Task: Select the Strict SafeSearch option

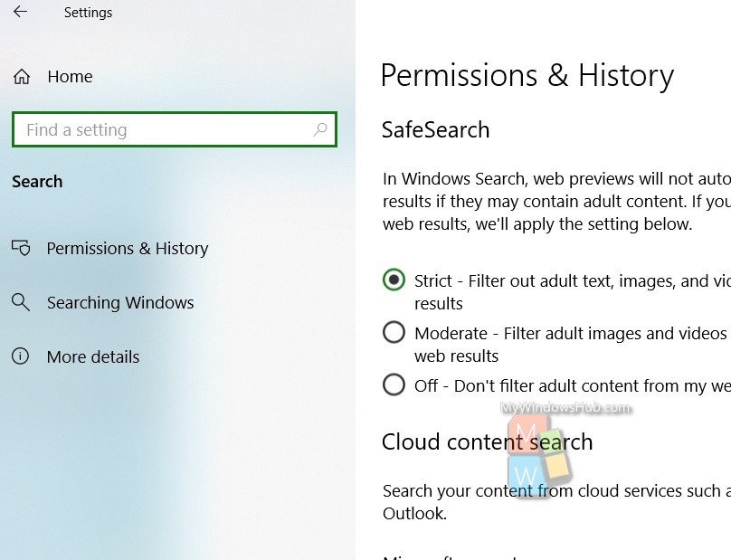Action: 394,280
